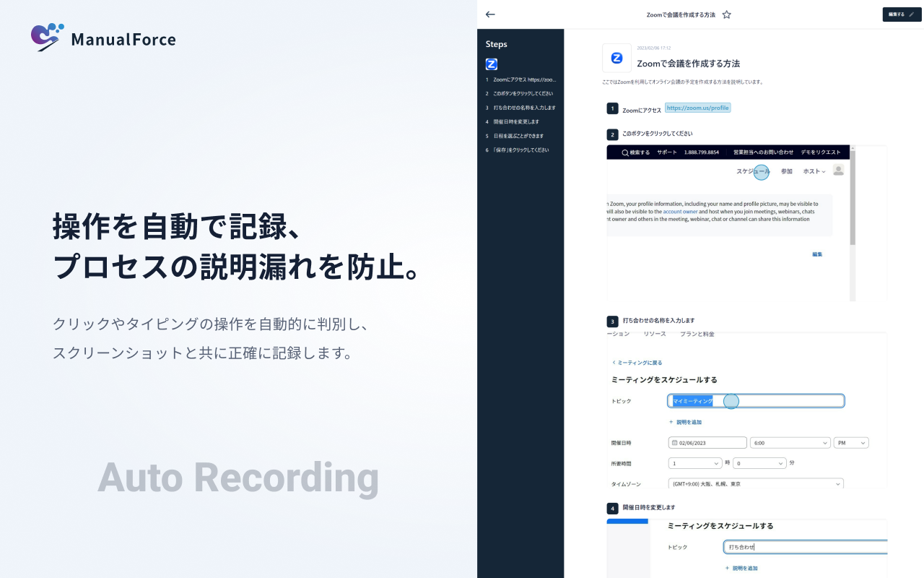The width and height of the screenshot is (924, 578).
Task: Select step 3 打ち合わせの名称を入力します in the sidebar
Action: 520,108
